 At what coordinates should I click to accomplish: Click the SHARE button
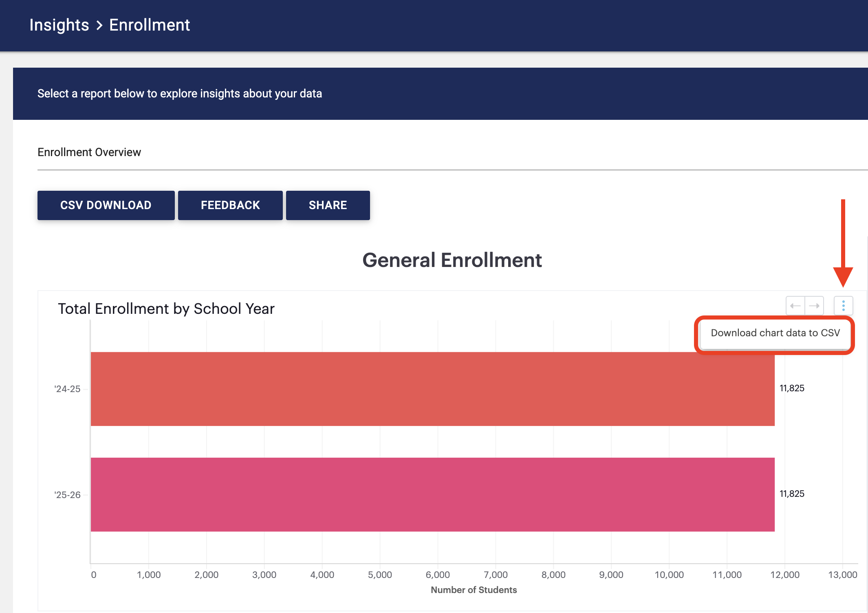[x=328, y=205]
